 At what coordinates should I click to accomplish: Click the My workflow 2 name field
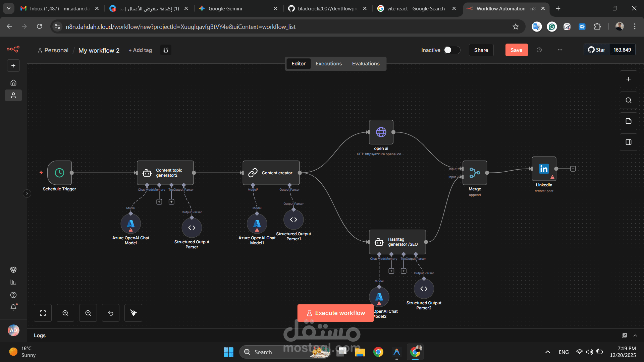click(x=99, y=50)
